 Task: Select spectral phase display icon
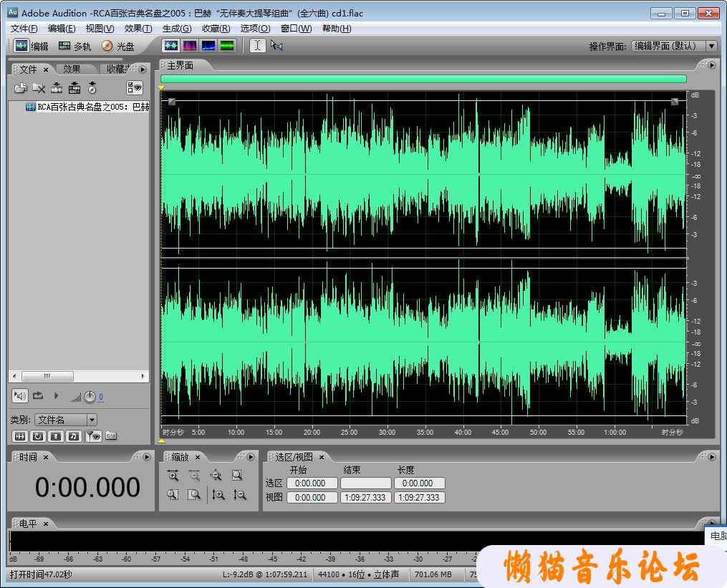[227, 45]
